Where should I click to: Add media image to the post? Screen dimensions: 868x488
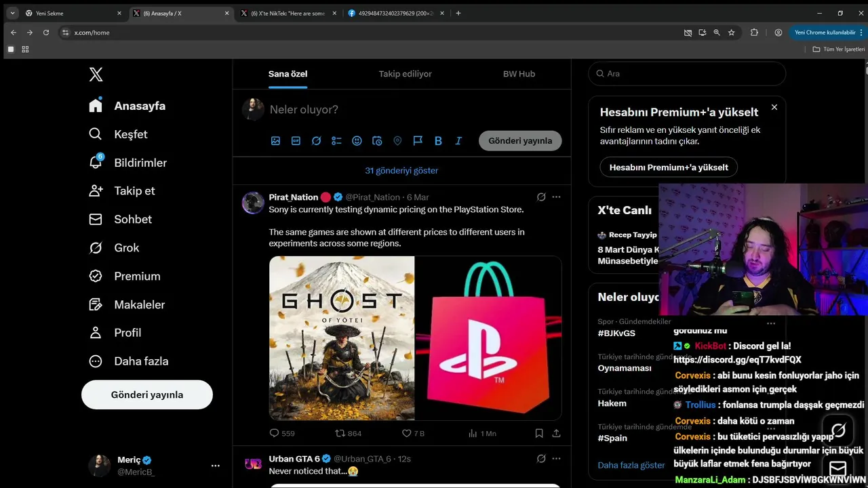[275, 141]
